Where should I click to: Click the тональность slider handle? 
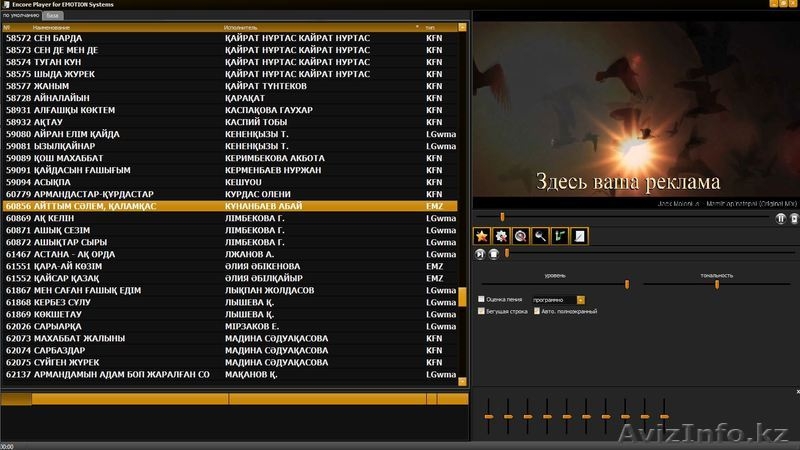point(717,284)
